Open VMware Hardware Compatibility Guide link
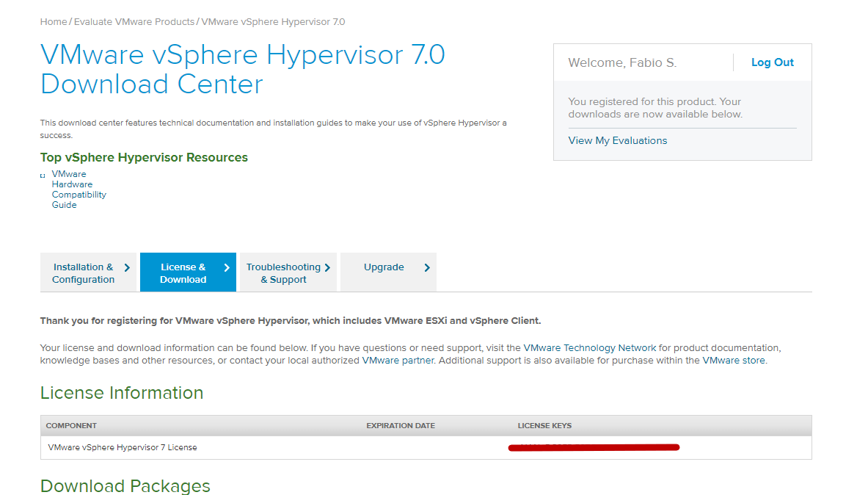Viewport: 868px width, 495px height. click(x=79, y=189)
